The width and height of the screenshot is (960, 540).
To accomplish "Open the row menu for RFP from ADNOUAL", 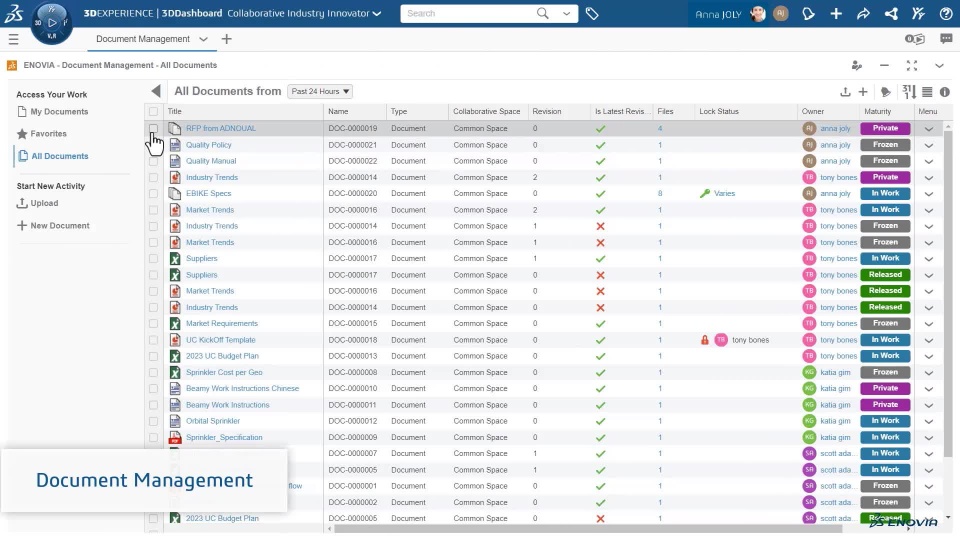I will (929, 129).
